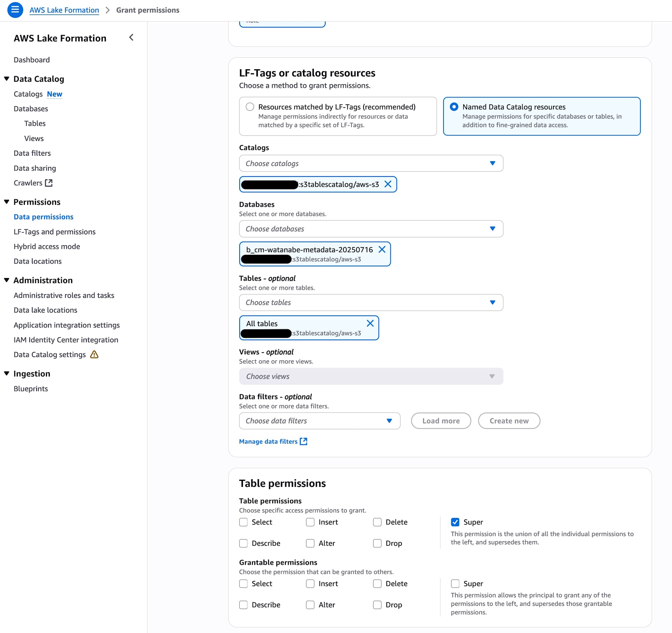Collapse the AWS Lake Formation sidebar
This screenshot has width=672, height=633.
131,37
